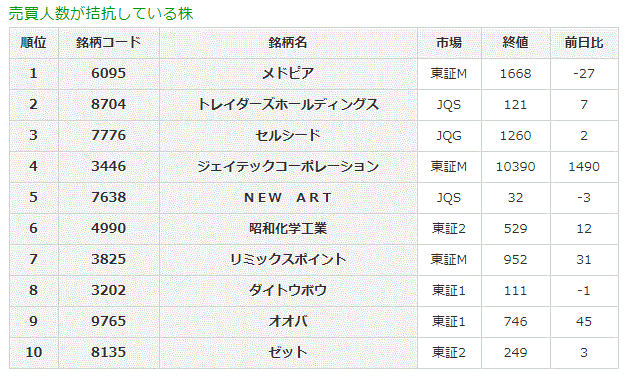Screen dimensions: 625x376
Task: Click the 終値 column header
Action: click(x=515, y=42)
